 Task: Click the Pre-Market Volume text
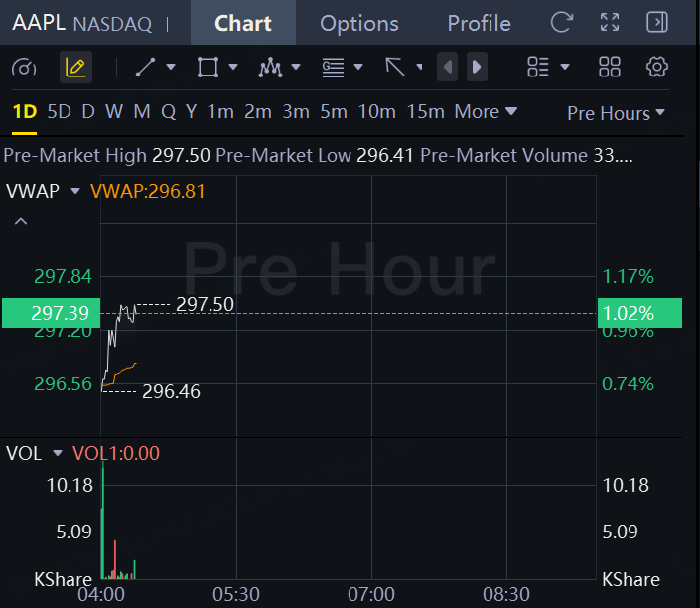click(x=503, y=155)
